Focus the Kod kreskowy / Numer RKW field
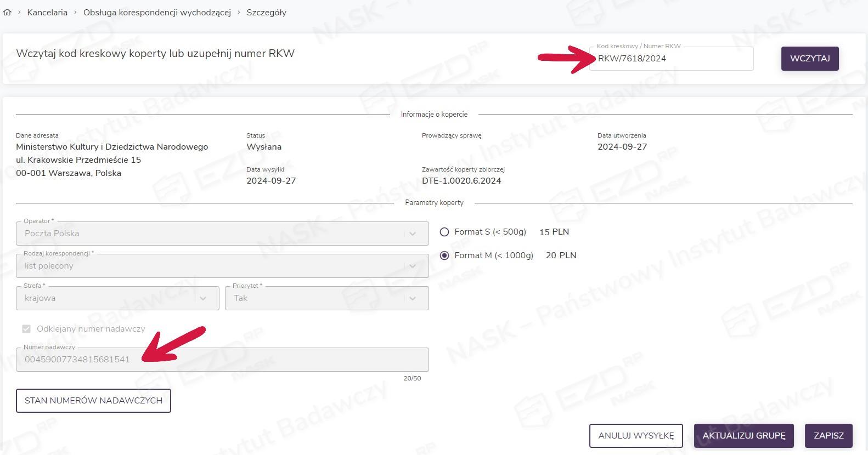Viewport: 868px width, 455px height. pyautogui.click(x=670, y=59)
